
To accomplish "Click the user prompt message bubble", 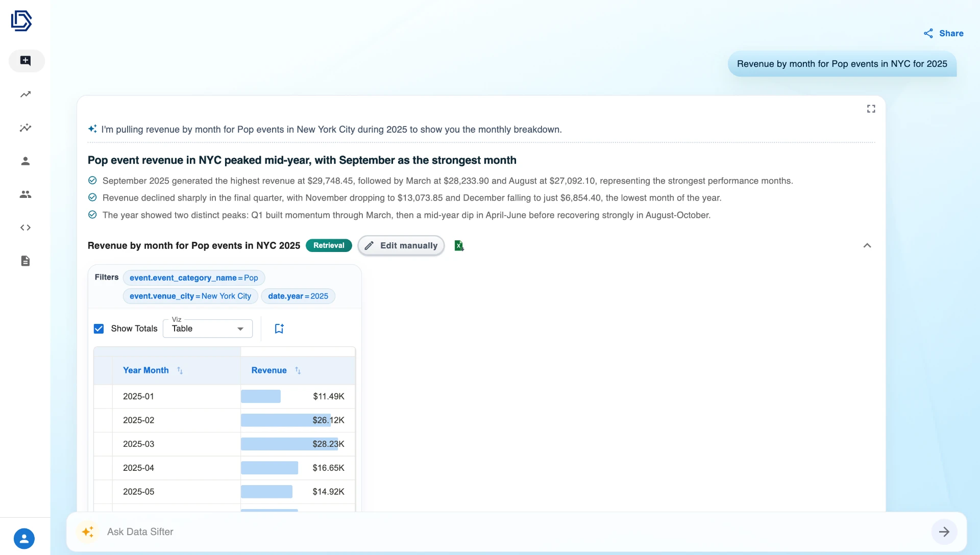I will click(842, 64).
